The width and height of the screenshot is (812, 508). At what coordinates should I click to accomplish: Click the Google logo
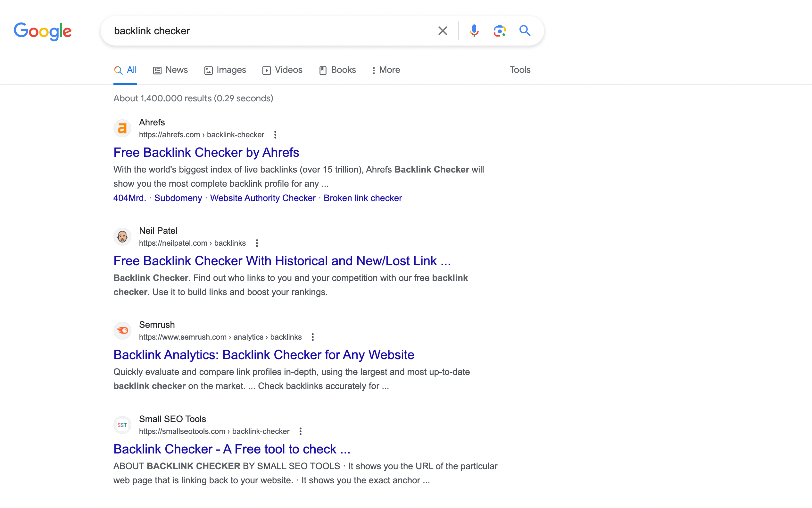click(x=43, y=32)
